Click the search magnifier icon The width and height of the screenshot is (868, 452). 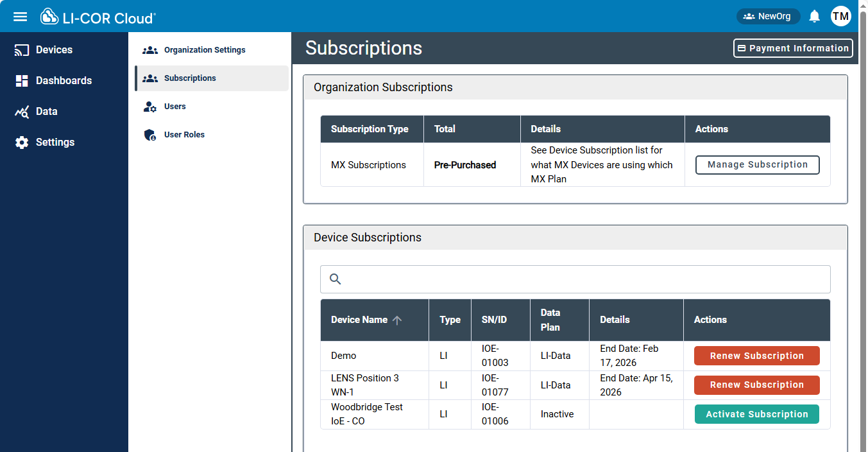pyautogui.click(x=335, y=279)
